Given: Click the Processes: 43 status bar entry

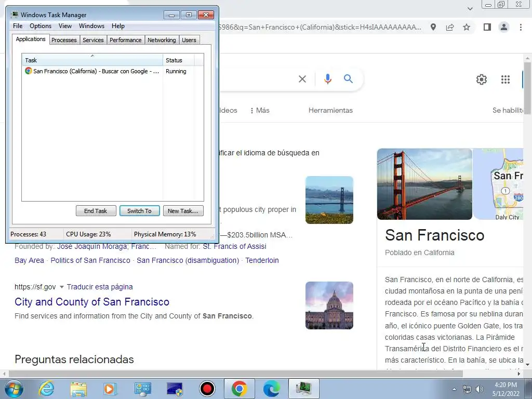Looking at the screenshot, I should pos(29,234).
